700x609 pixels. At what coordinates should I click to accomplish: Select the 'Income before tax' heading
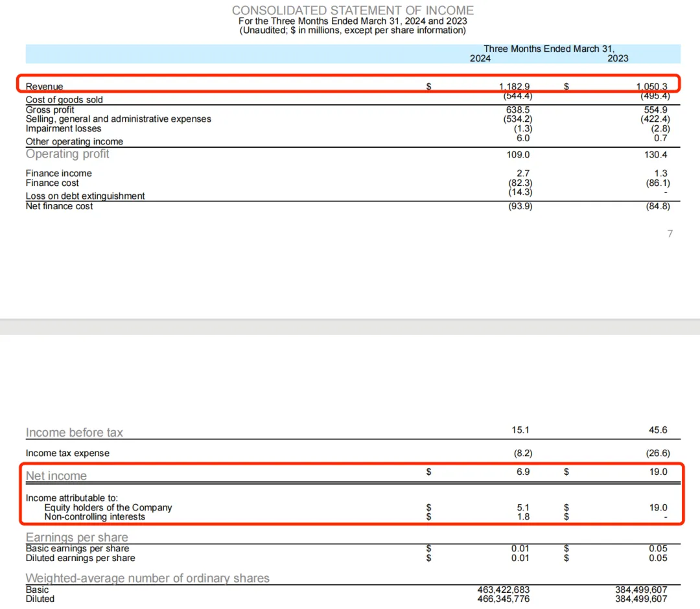tap(74, 432)
